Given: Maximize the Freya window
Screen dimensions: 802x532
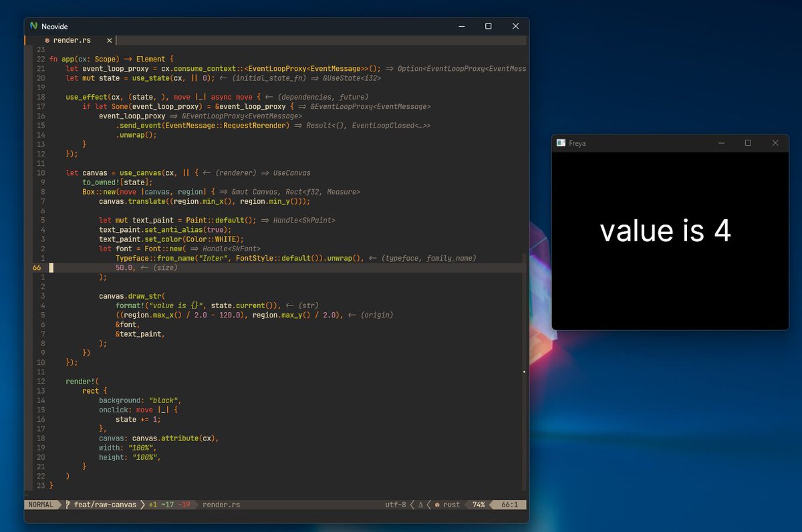Looking at the screenshot, I should pyautogui.click(x=748, y=143).
